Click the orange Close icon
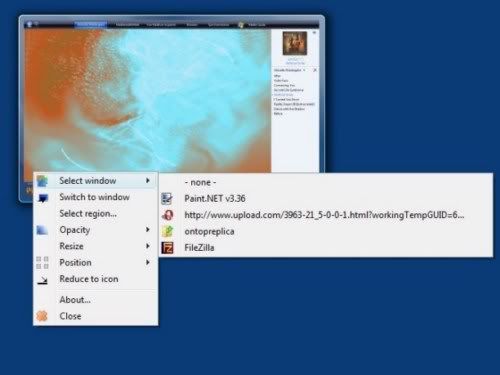This screenshot has height=375, width=500. pos(42,316)
